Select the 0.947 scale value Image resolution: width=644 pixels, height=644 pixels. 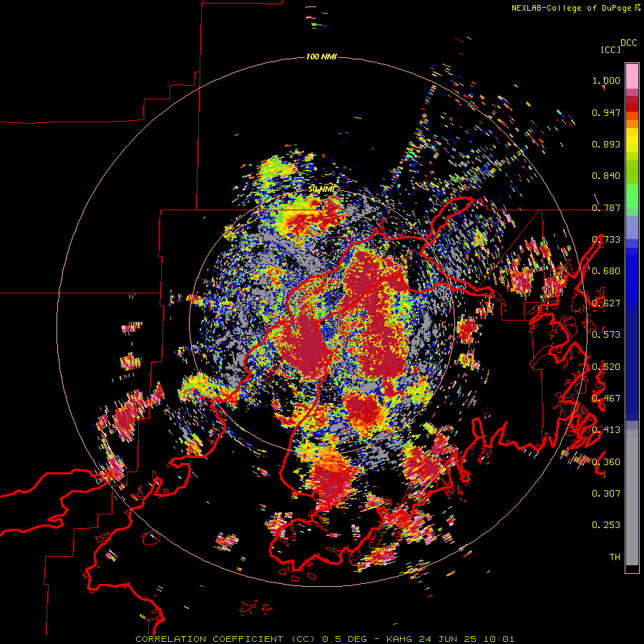point(606,112)
